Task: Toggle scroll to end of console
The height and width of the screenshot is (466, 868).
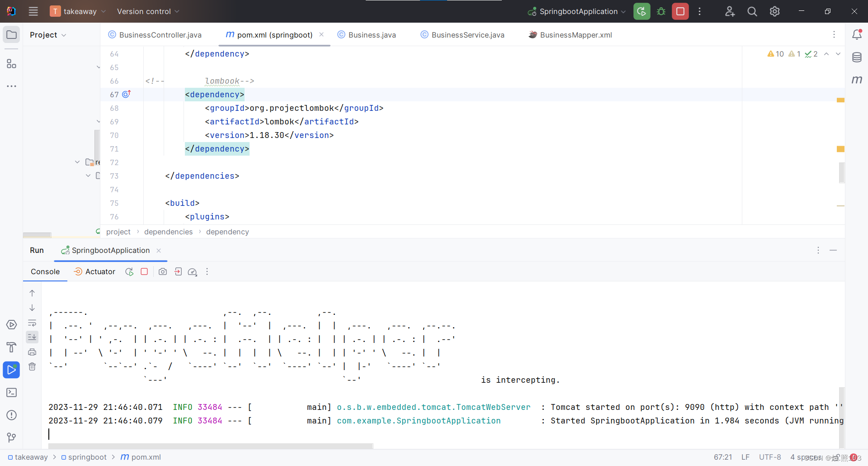Action: pos(32,337)
